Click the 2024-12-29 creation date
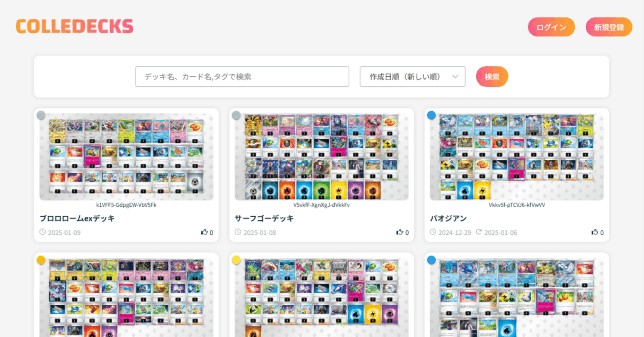Image resolution: width=644 pixels, height=337 pixels. [x=455, y=233]
